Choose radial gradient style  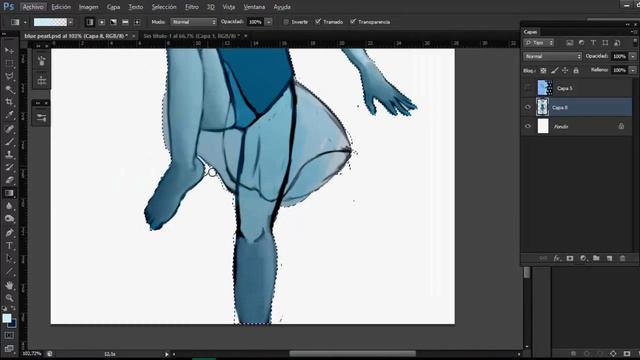point(102,22)
